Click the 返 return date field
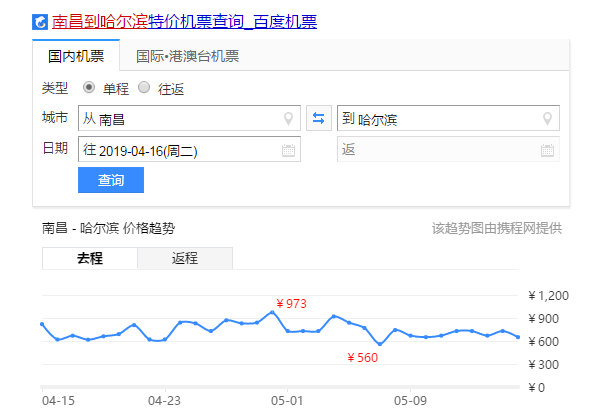Image resolution: width=600 pixels, height=418 pixels. (x=448, y=149)
